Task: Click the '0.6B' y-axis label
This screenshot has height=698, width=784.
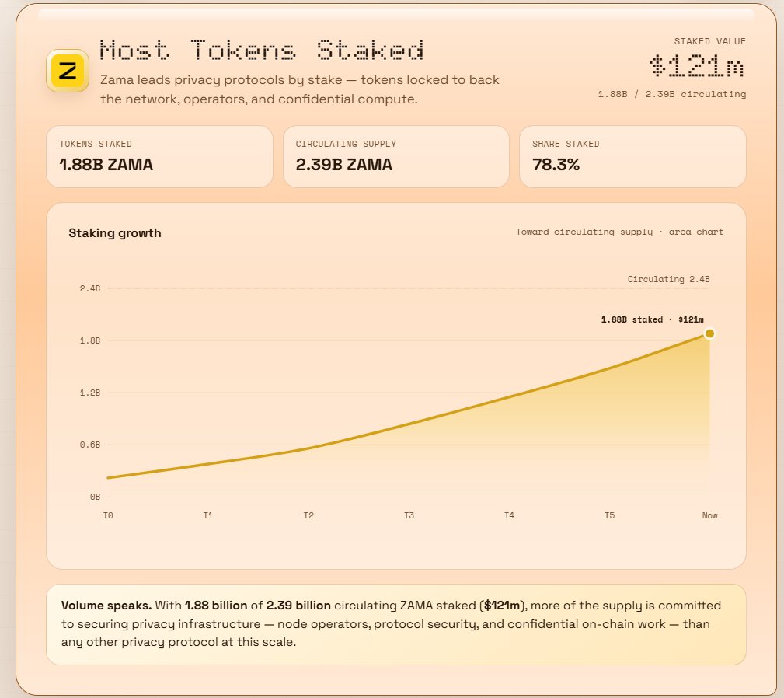Action: (x=90, y=445)
